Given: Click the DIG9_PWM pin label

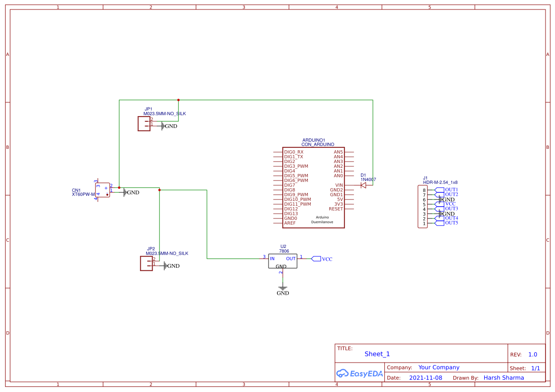Looking at the screenshot, I should pos(296,195).
